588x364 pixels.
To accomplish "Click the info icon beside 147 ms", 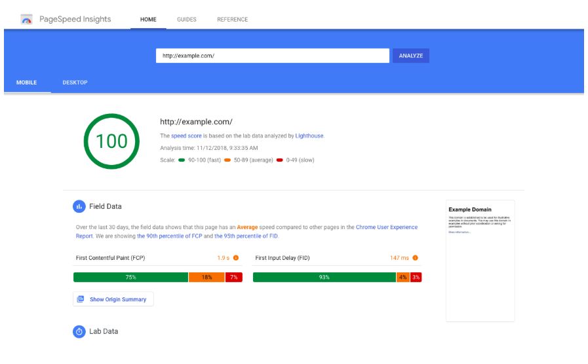I will pos(415,258).
